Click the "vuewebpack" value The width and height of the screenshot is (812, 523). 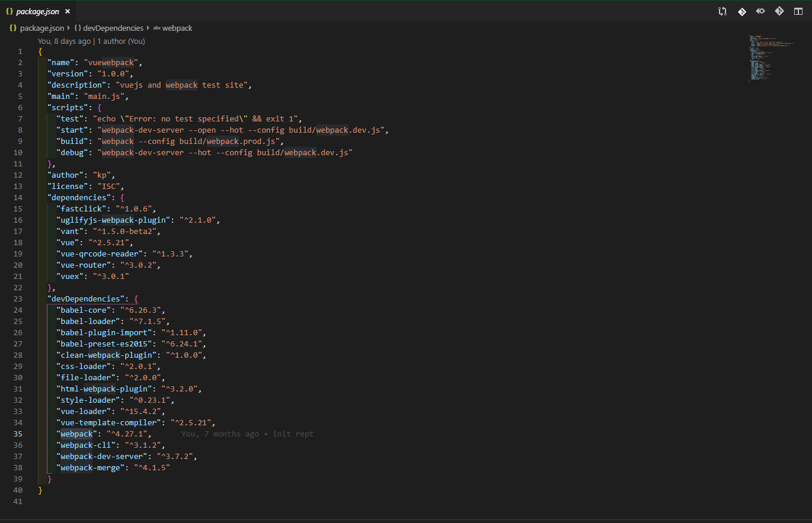(x=111, y=63)
